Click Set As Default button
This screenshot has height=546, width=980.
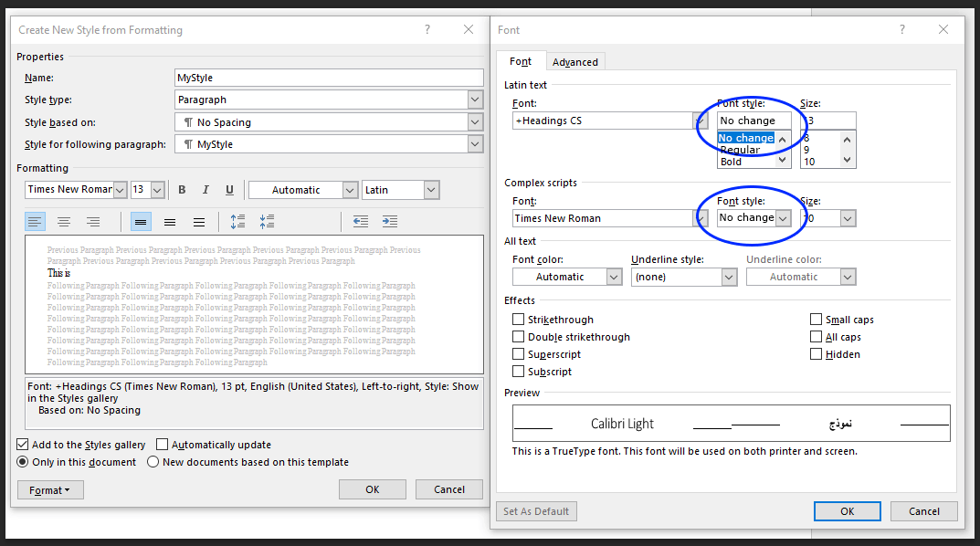[536, 511]
